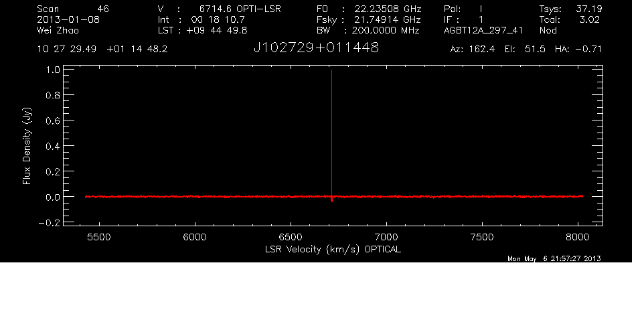Click the LST value +09 44 49.8
644x328 pixels.
[x=218, y=30]
